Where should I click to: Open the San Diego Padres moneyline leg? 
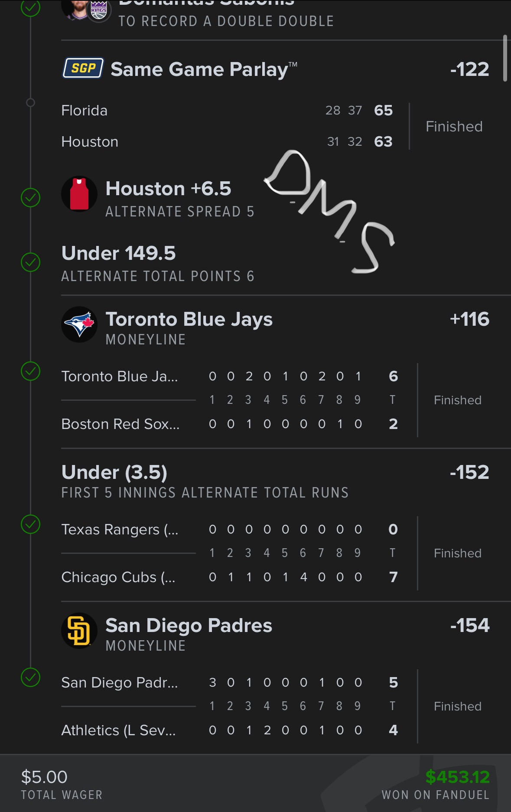189,626
